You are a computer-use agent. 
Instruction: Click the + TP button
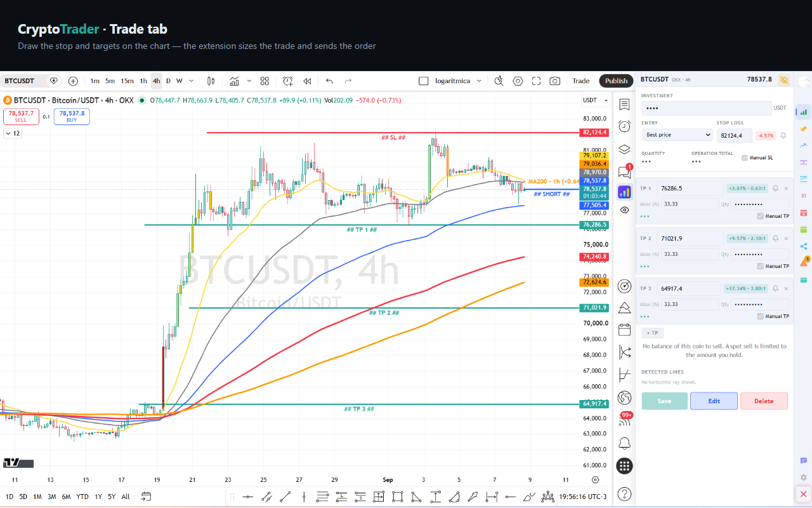coord(653,333)
